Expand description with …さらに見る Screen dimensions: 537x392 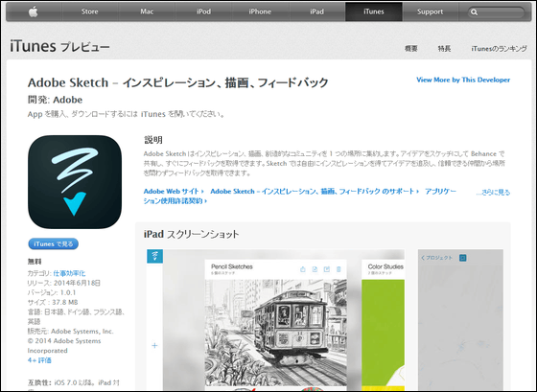point(493,193)
